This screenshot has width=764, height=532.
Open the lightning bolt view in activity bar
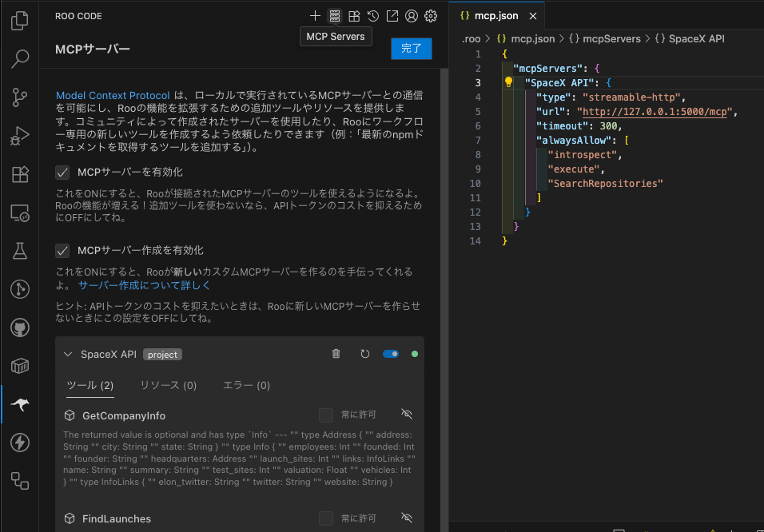click(x=19, y=443)
